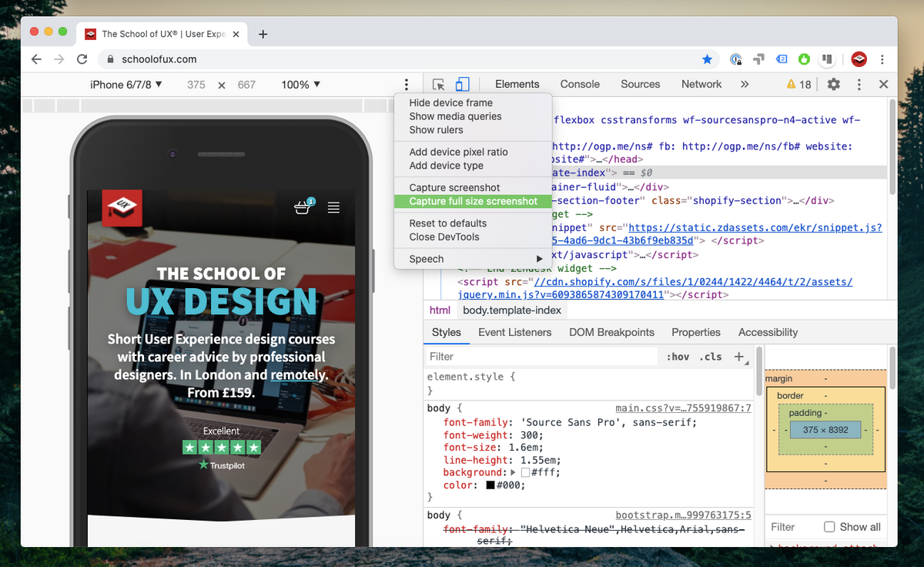Select Styles sidebar tab

[x=446, y=332]
